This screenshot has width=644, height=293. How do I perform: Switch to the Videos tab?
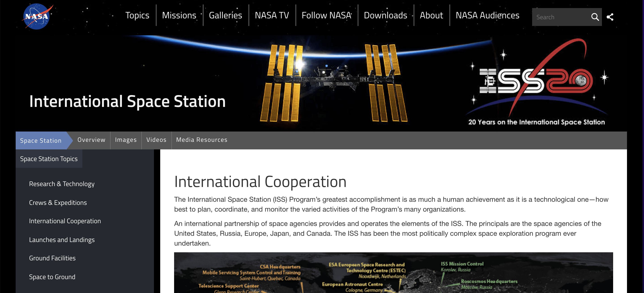[156, 140]
